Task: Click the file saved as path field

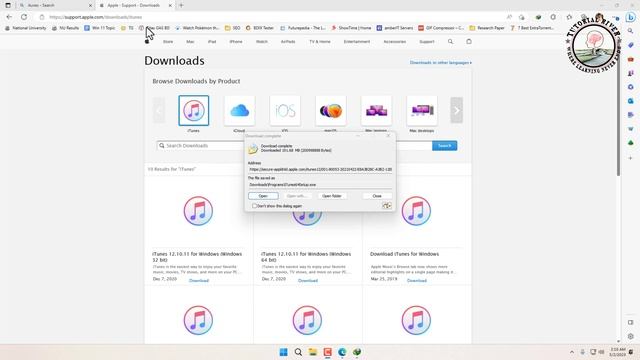Action: click(x=320, y=184)
